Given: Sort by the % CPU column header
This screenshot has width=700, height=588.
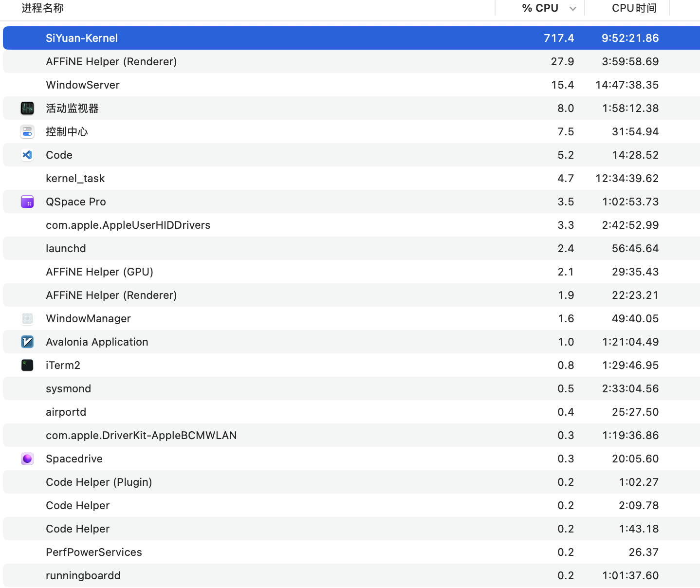Looking at the screenshot, I should tap(540, 8).
